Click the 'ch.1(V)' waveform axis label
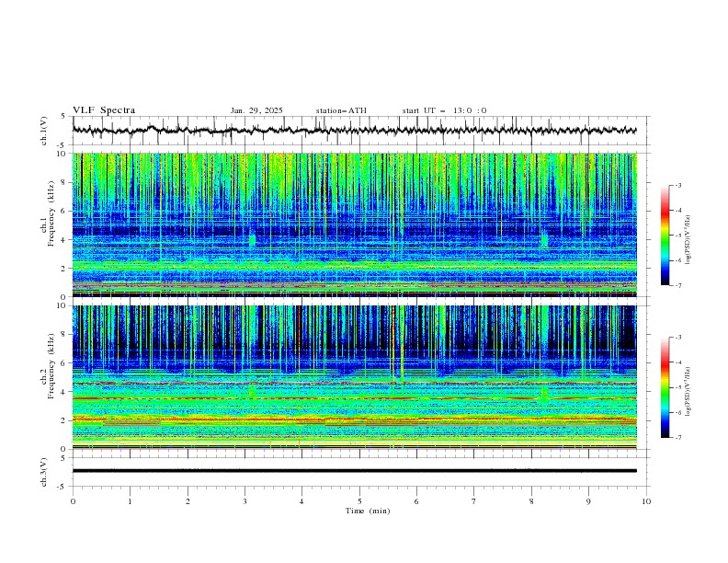This screenshot has width=728, height=563. [44, 131]
